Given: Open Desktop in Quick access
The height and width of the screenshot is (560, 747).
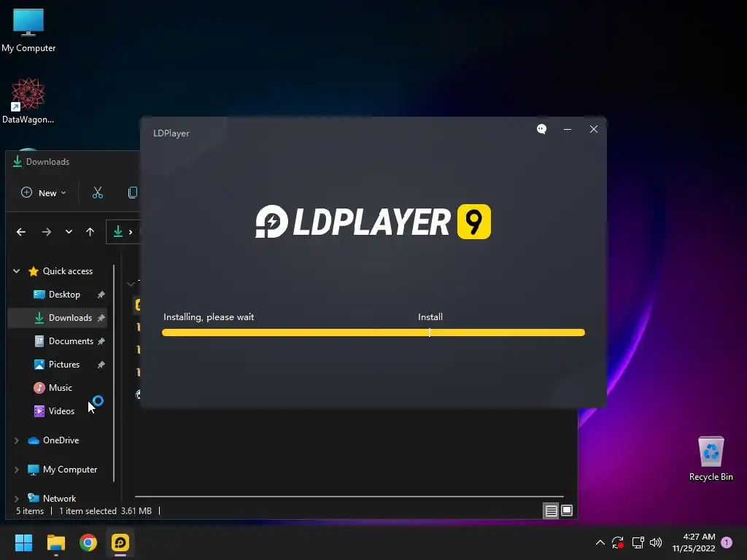Looking at the screenshot, I should tap(64, 295).
